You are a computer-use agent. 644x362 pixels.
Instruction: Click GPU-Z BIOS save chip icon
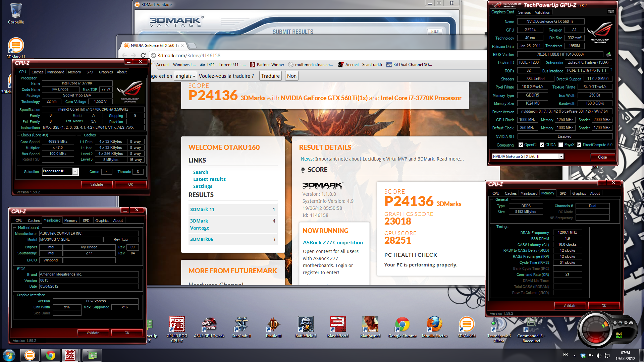608,54
